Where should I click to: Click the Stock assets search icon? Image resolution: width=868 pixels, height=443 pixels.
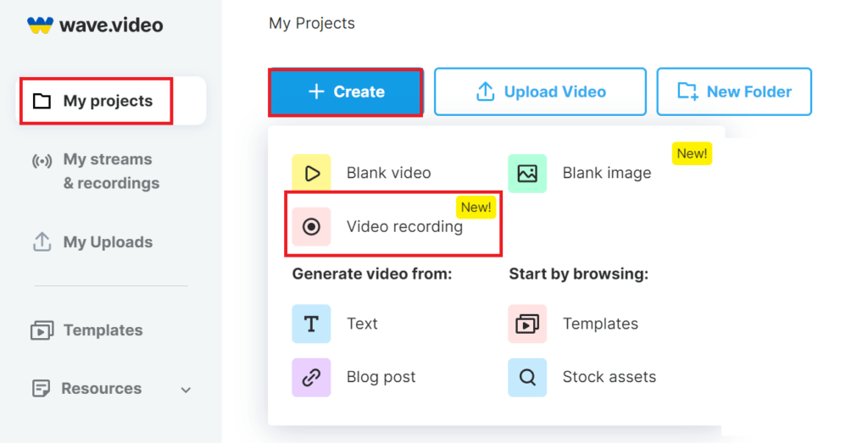(527, 377)
